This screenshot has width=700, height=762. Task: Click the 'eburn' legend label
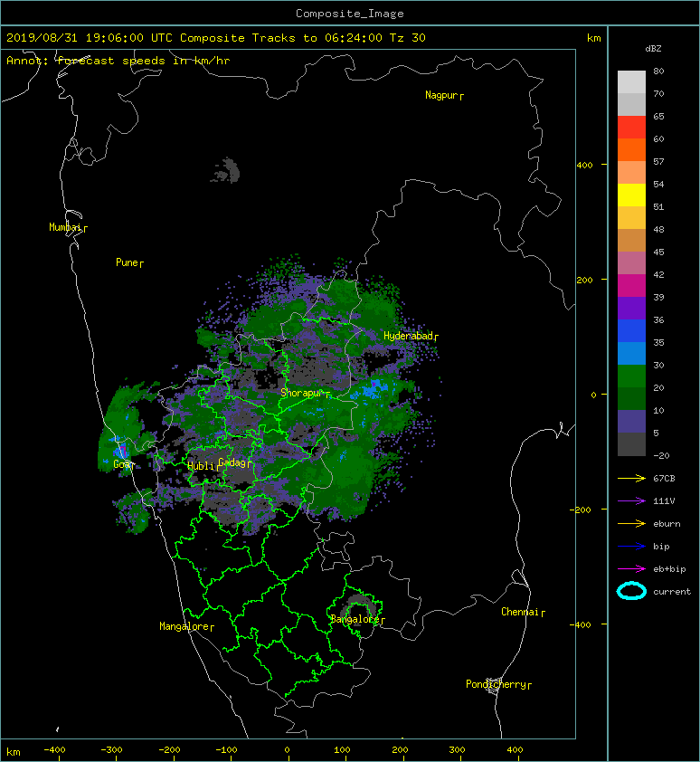pos(667,524)
